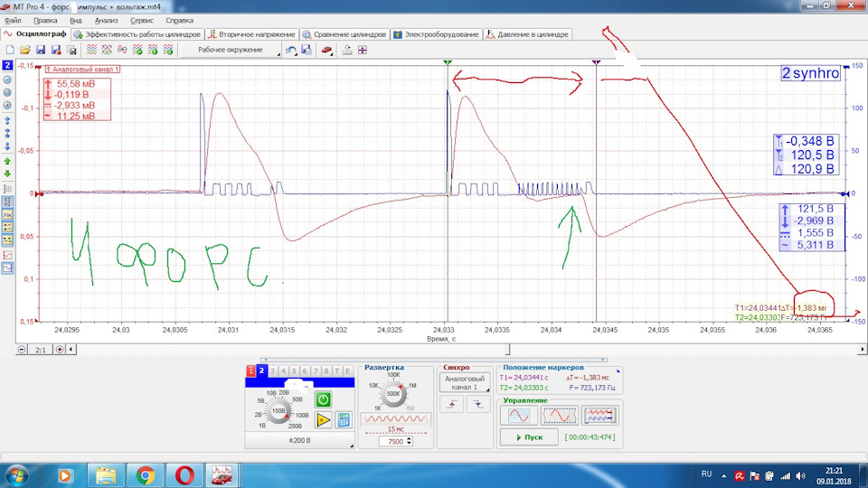Open Давление в цилиндре tab
This screenshot has height=488, width=868.
(527, 34)
